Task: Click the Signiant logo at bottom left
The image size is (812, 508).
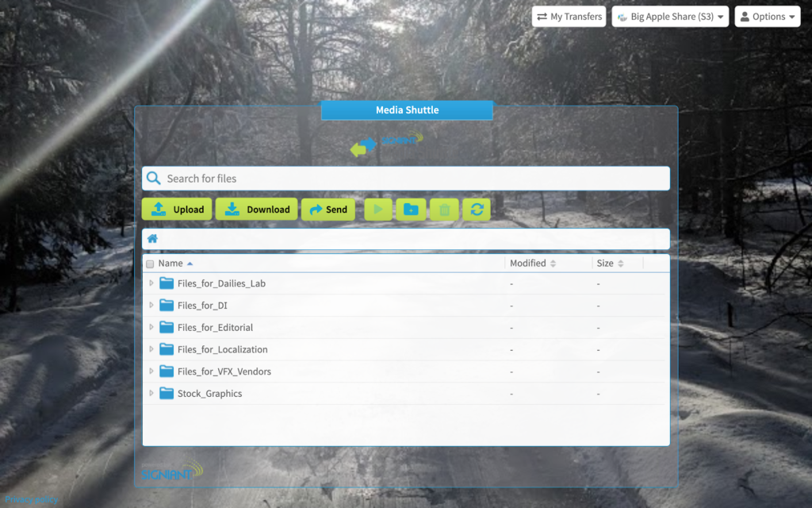Action: click(x=172, y=470)
